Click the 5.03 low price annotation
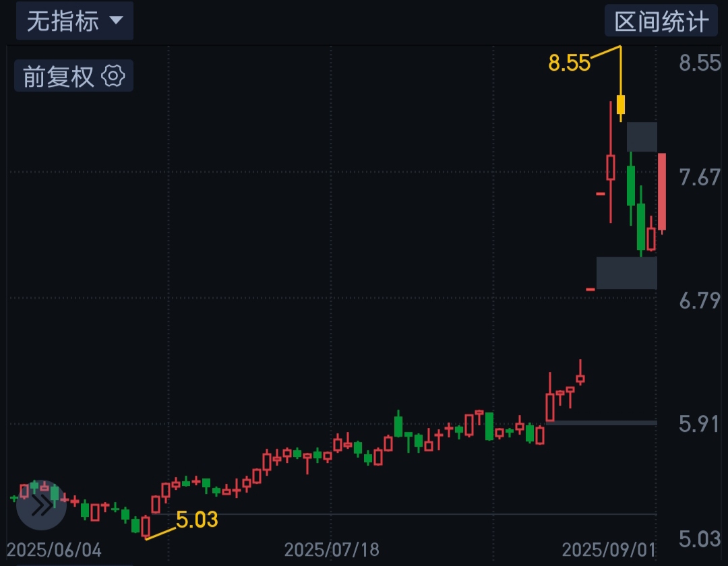The image size is (728, 566). [197, 520]
